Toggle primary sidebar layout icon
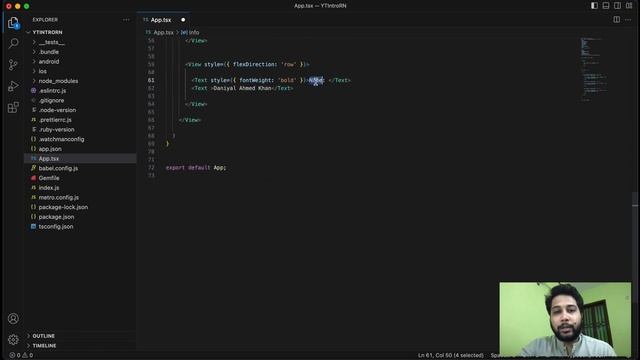640x360 pixels. [x=594, y=6]
